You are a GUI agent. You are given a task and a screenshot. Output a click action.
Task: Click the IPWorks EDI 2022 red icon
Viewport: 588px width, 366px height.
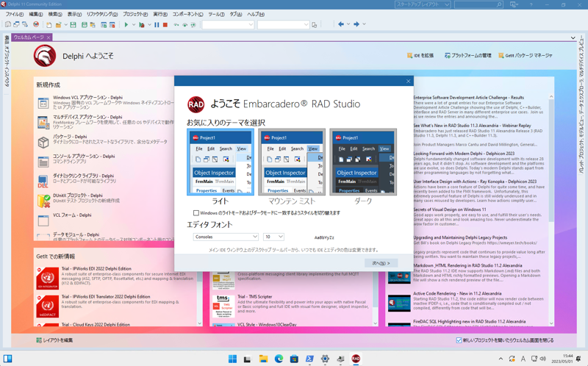pos(48,279)
